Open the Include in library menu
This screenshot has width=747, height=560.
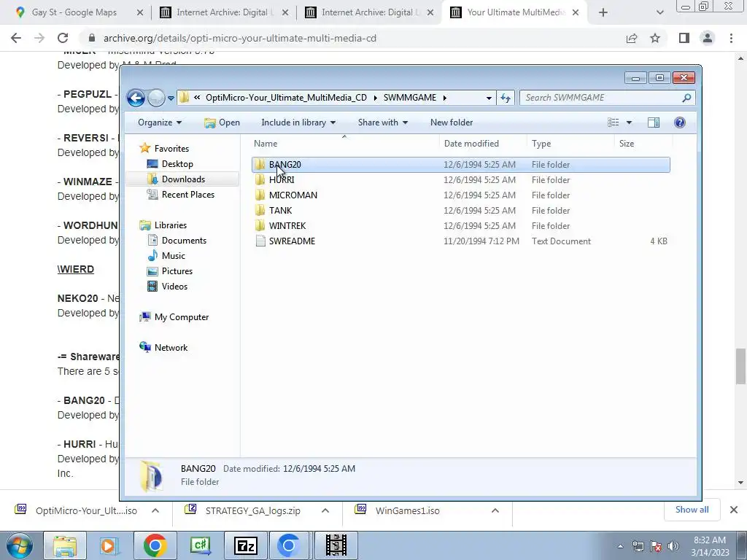298,122
